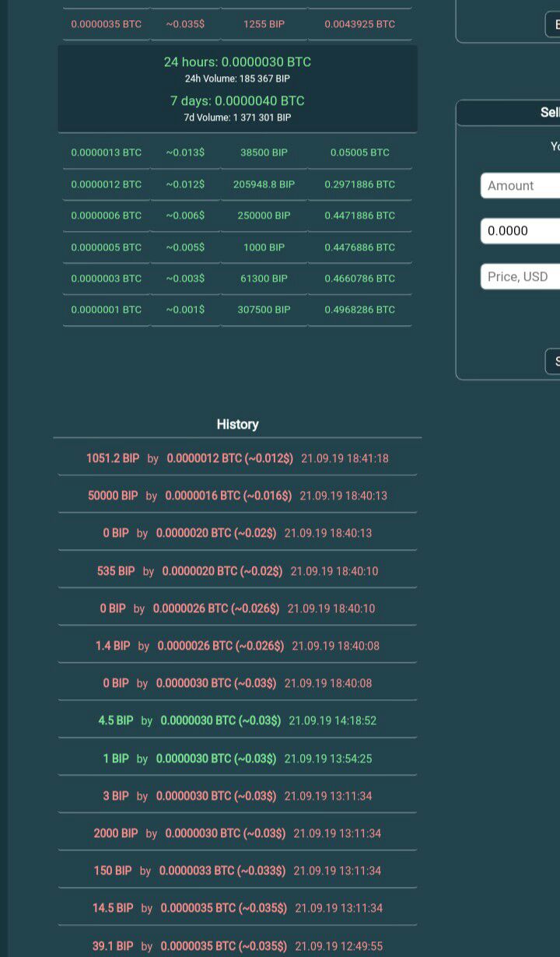The width and height of the screenshot is (560, 957).
Task: Click the History section heading
Action: 237,424
